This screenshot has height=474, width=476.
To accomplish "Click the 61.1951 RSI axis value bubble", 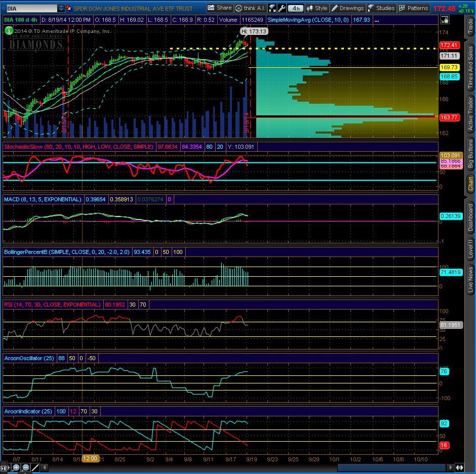I will point(451,325).
